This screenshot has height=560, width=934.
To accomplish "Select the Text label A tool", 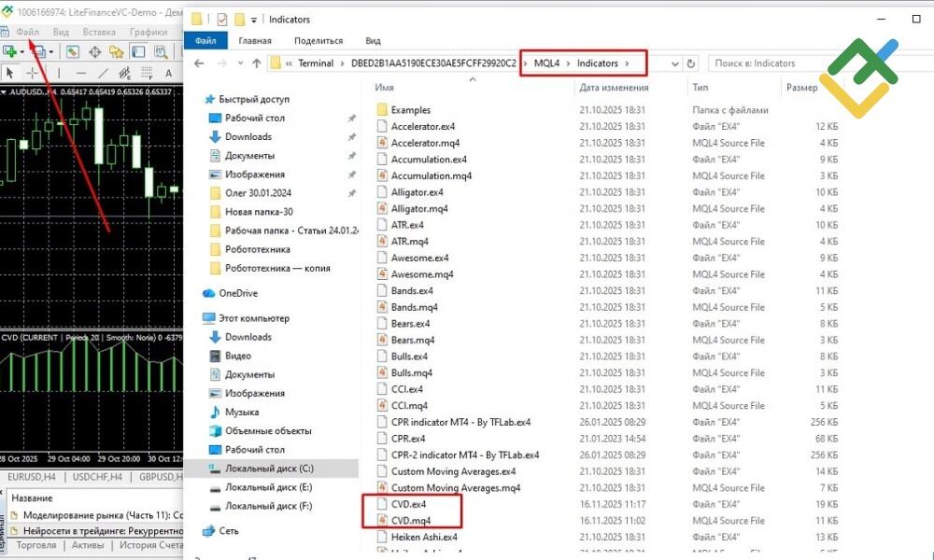I will tap(168, 73).
